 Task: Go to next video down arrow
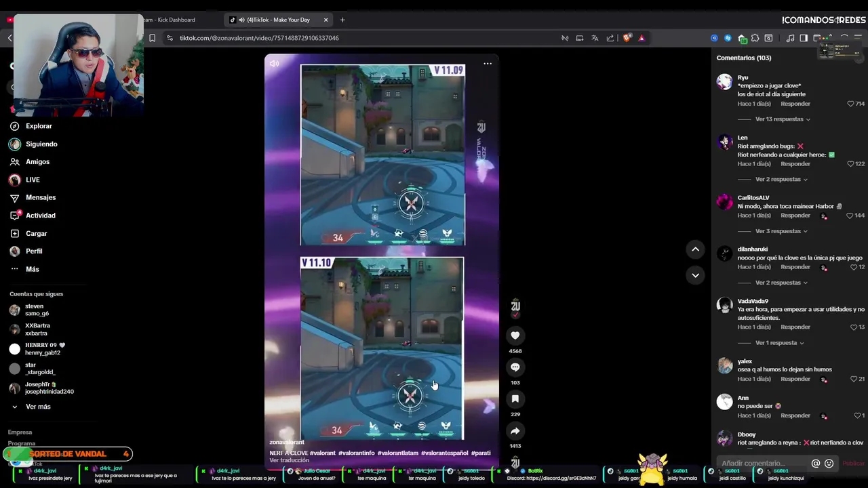[x=695, y=275]
